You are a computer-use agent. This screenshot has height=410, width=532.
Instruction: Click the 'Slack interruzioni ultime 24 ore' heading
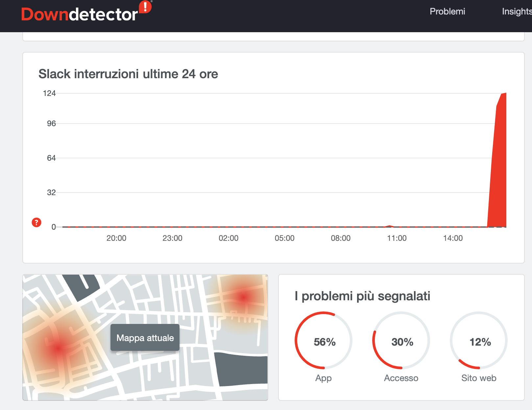128,74
